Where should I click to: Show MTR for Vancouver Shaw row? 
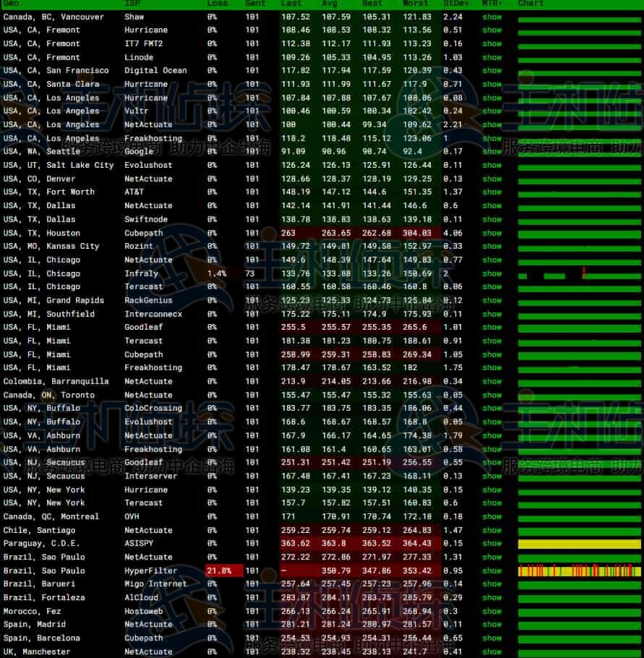pos(491,17)
